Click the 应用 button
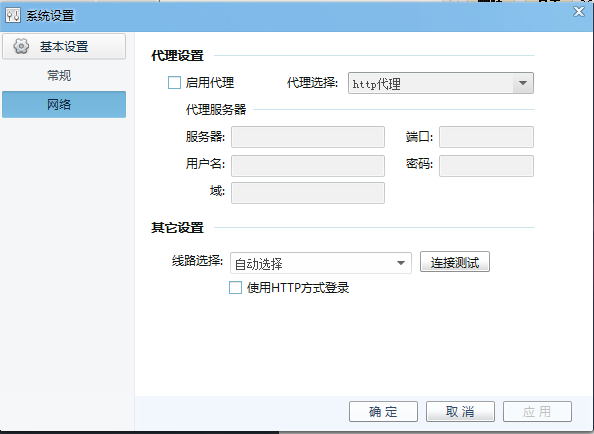Image resolution: width=594 pixels, height=434 pixels. tap(537, 411)
